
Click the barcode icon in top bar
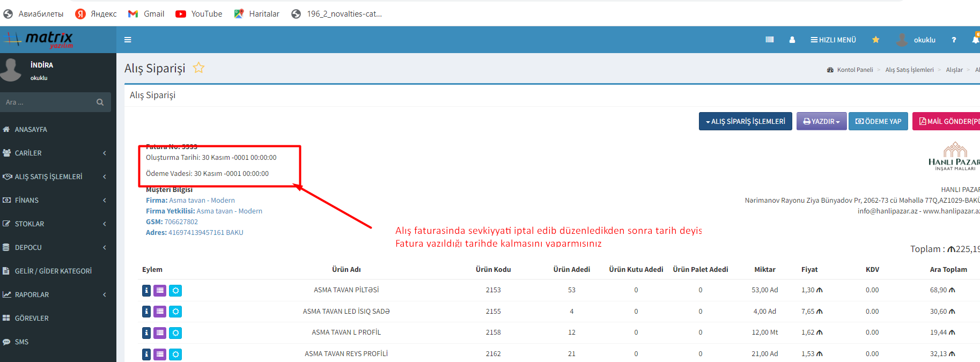769,40
